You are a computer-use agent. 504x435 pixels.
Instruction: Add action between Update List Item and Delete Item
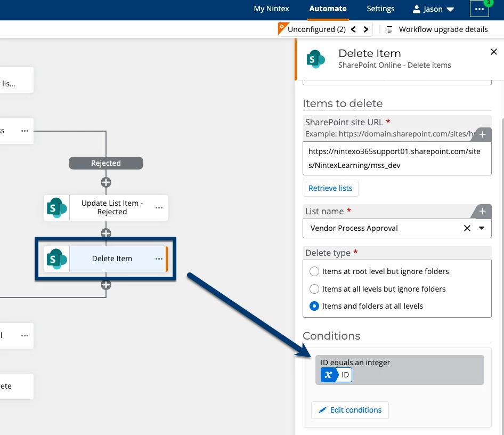(105, 233)
